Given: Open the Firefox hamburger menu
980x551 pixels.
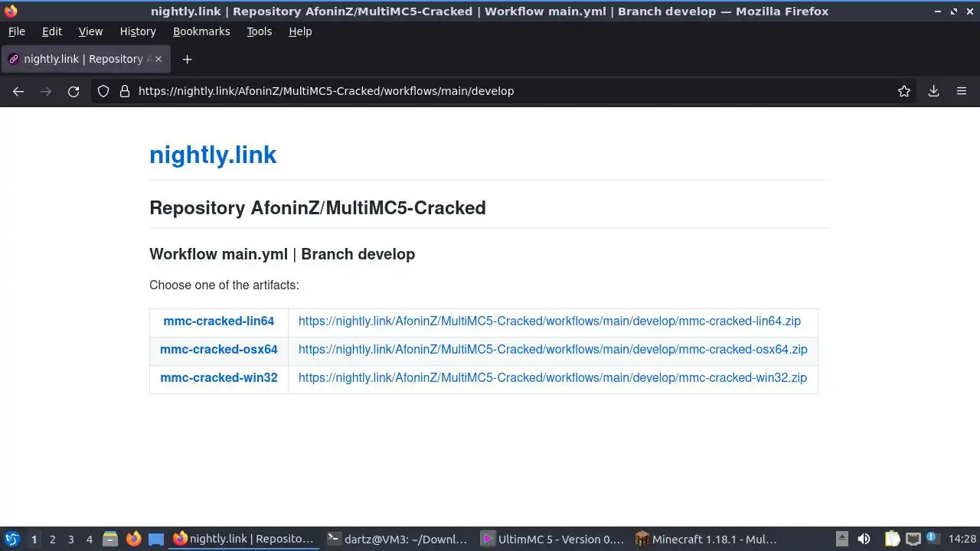Looking at the screenshot, I should tap(962, 91).
